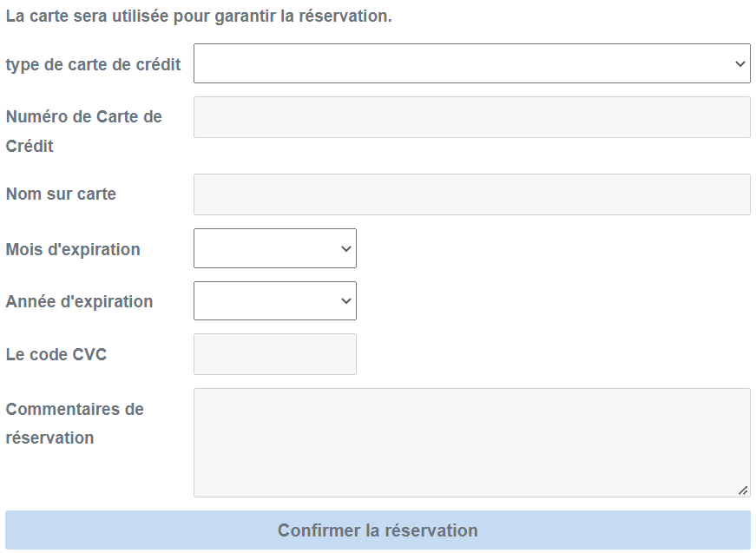The height and width of the screenshot is (553, 756).
Task: Click the chevron arrow in Année d'expiration selector
Action: pos(346,301)
